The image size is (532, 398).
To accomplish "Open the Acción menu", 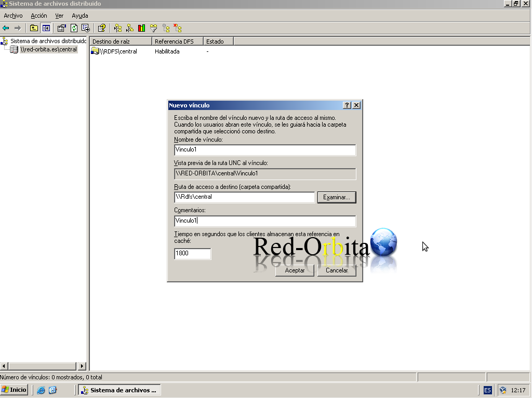I will click(38, 16).
